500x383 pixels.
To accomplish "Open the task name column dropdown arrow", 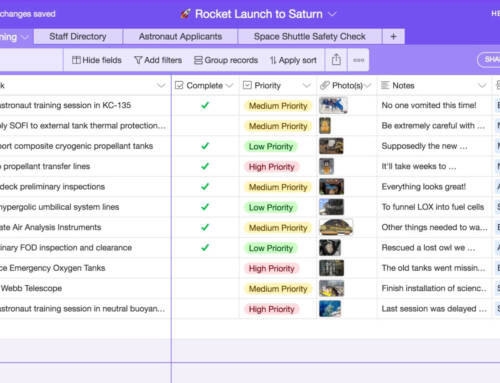I will [x=161, y=86].
